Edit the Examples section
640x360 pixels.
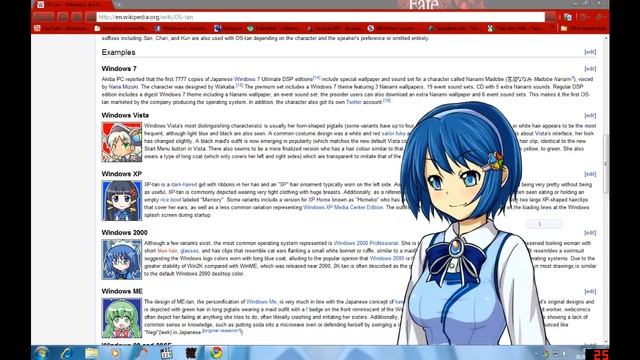(x=590, y=52)
